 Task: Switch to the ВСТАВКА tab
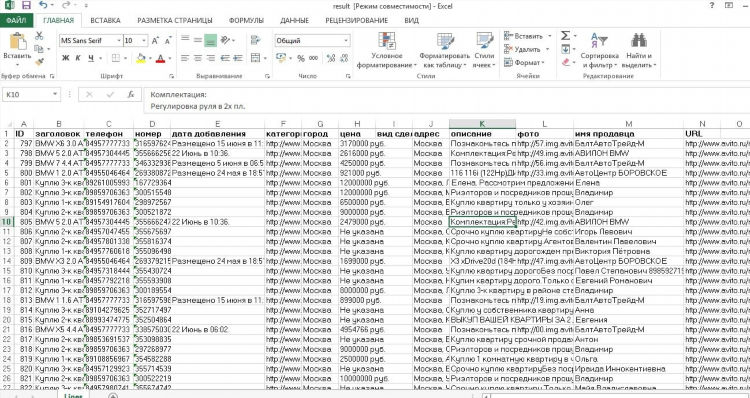(x=105, y=21)
